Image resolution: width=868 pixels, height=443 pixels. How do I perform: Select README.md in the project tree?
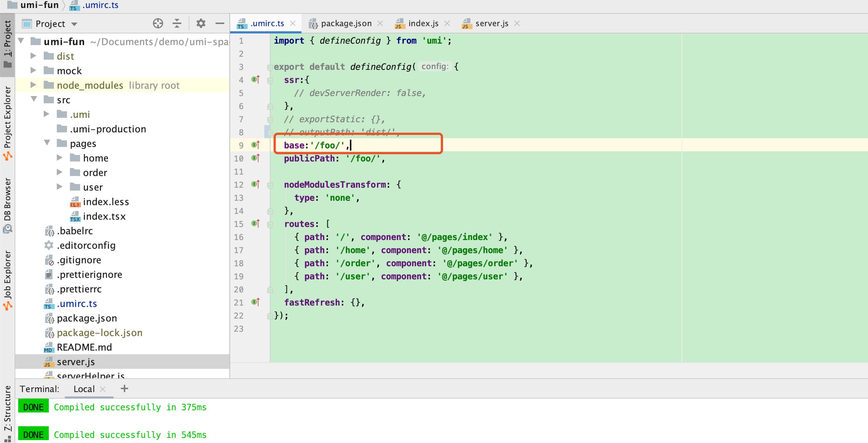tap(84, 347)
